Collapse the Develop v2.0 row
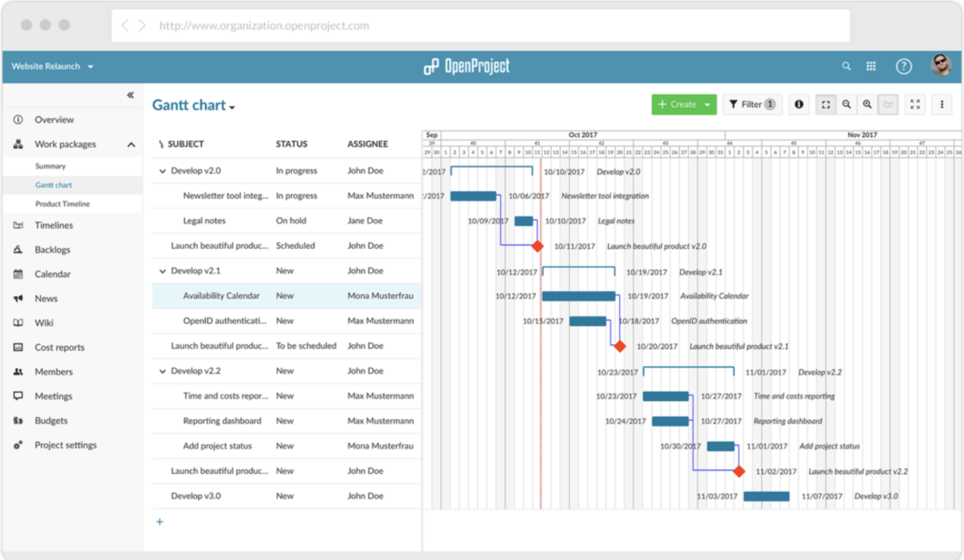 click(162, 171)
